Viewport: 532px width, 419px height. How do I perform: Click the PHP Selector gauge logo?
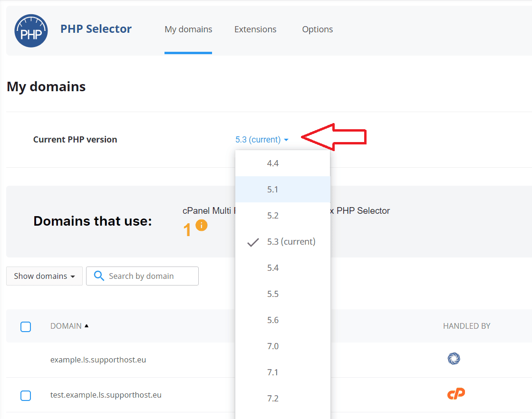tap(31, 30)
